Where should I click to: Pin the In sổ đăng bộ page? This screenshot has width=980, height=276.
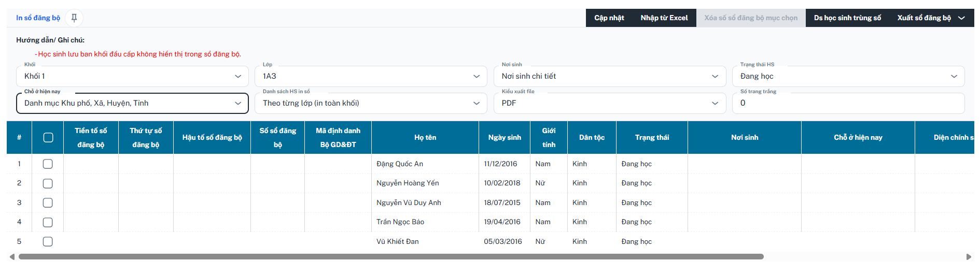tap(74, 18)
